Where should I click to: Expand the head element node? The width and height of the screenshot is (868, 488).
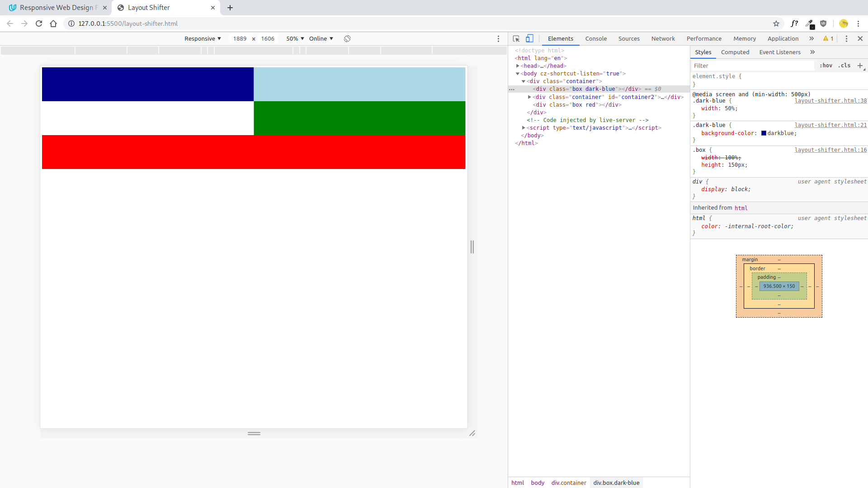(x=518, y=66)
